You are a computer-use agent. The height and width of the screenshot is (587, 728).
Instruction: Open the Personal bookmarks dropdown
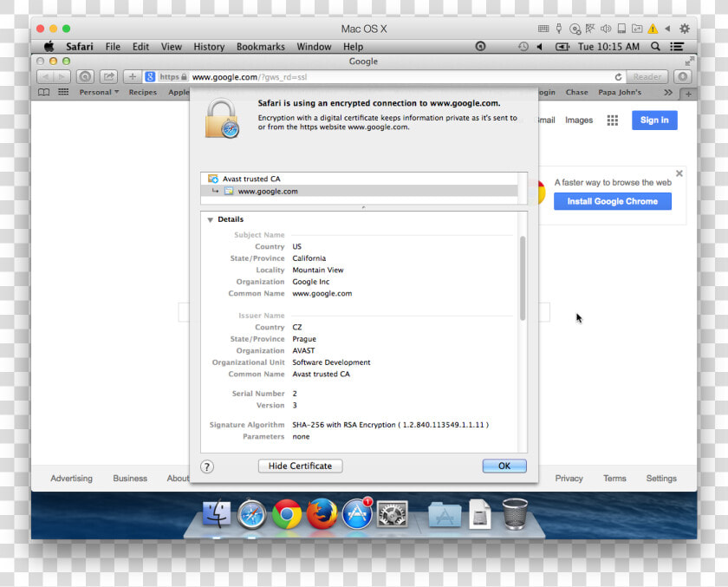99,92
